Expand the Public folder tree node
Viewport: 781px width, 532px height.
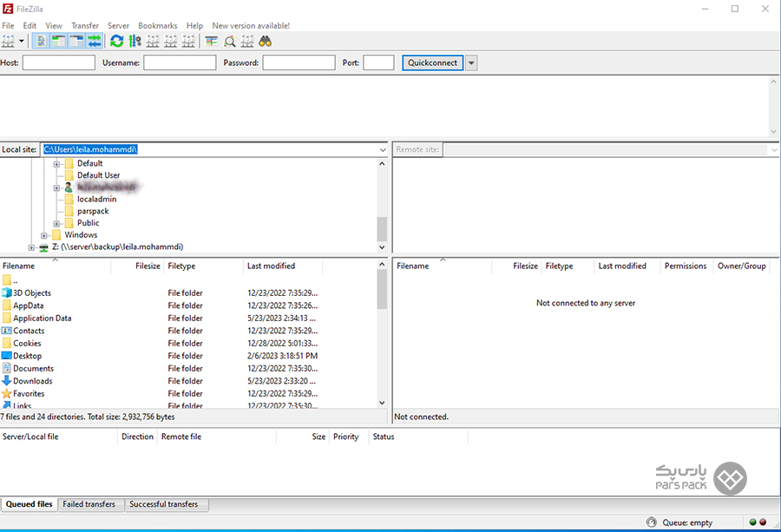tap(56, 223)
